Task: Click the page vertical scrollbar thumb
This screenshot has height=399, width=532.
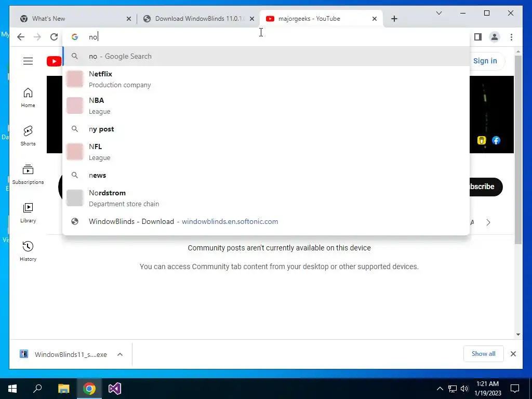Action: tap(518, 149)
